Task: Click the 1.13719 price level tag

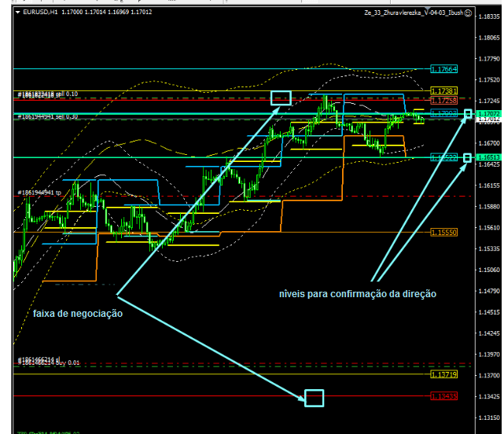Action: click(x=443, y=374)
